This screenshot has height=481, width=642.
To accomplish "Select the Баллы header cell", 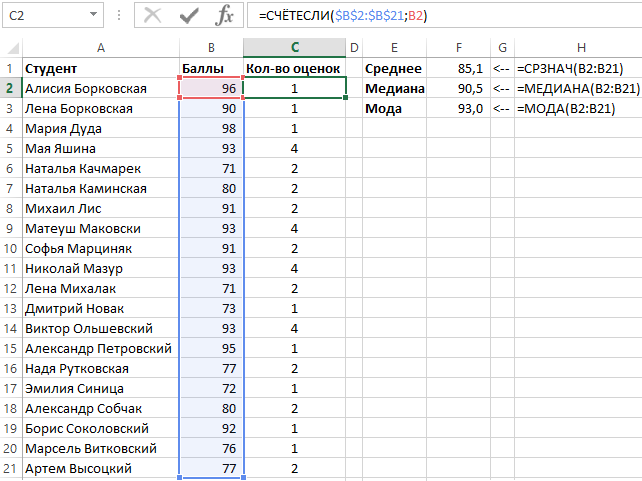I will coord(211,68).
